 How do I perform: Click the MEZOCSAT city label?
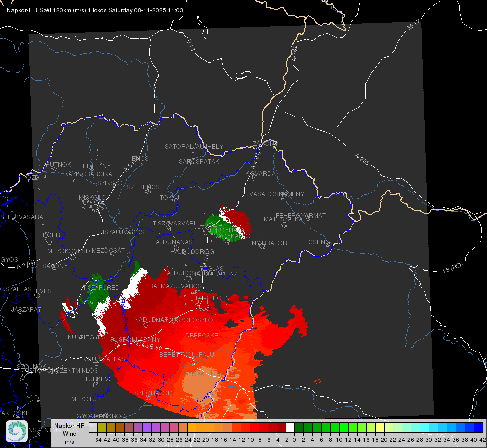[108, 250]
